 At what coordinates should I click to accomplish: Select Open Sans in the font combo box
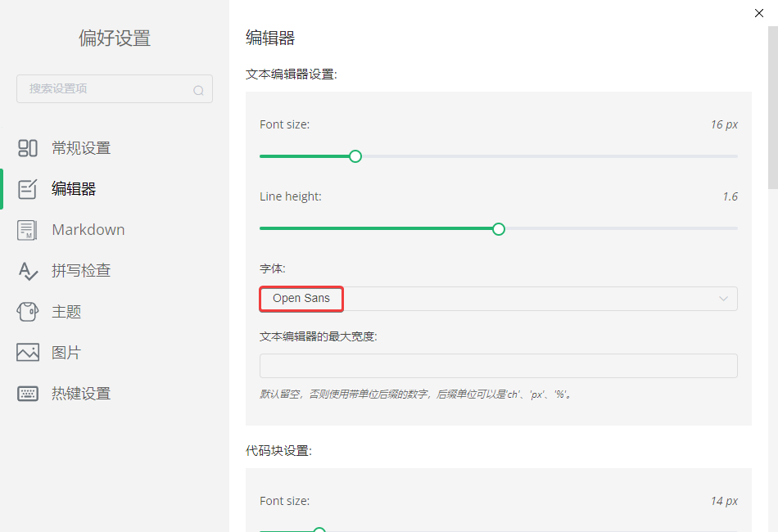[x=301, y=299]
